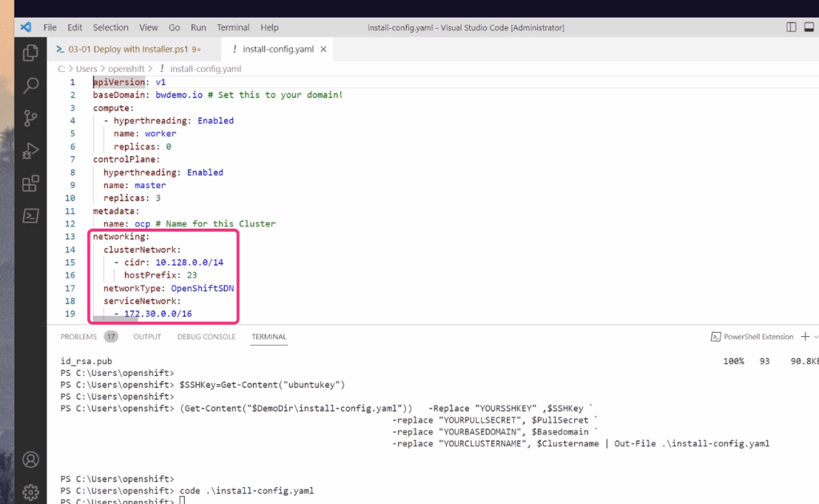The height and width of the screenshot is (504, 819).
Task: Click the controlPlane: key
Action: coord(126,159)
